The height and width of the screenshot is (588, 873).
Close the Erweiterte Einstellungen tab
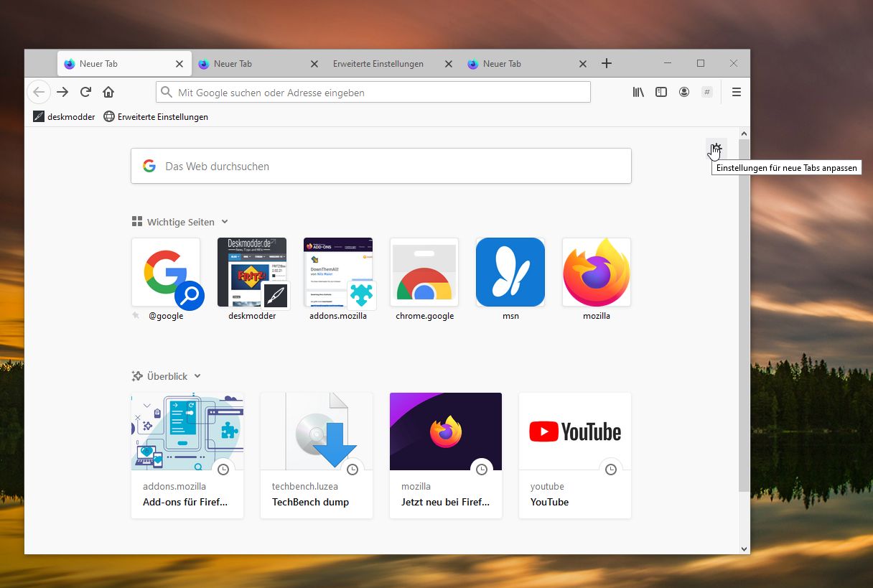(449, 64)
